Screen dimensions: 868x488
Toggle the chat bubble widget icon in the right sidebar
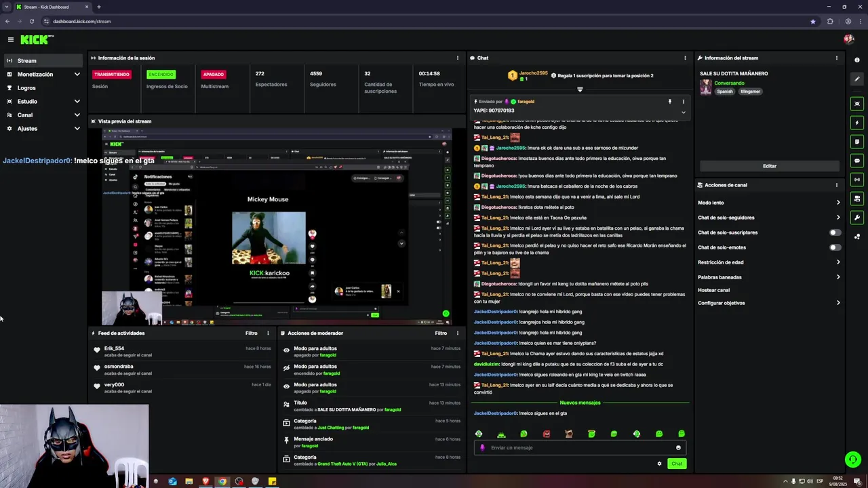[x=857, y=161]
